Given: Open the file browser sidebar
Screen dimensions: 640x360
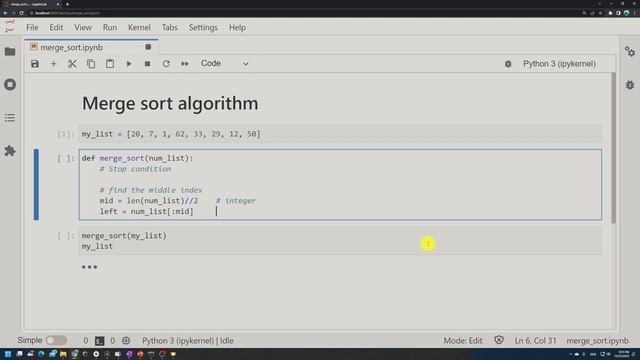Looking at the screenshot, I should tap(10, 51).
